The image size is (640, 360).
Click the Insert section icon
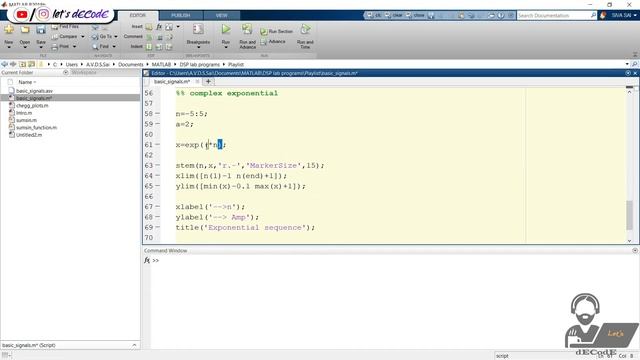(x=149, y=27)
